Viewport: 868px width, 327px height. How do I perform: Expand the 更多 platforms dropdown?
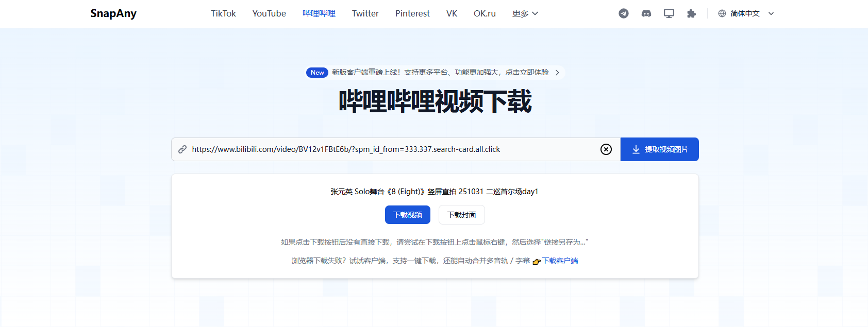(525, 13)
